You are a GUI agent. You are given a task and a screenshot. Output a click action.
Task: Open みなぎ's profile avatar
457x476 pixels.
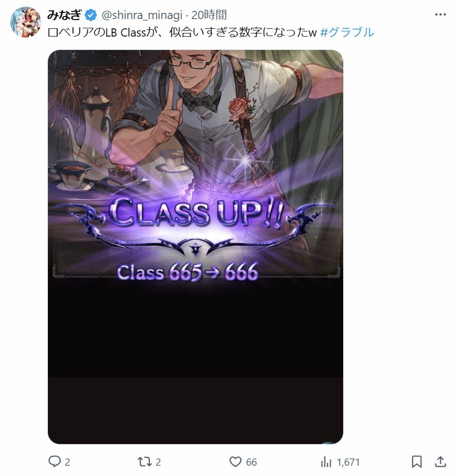pyautogui.click(x=26, y=22)
